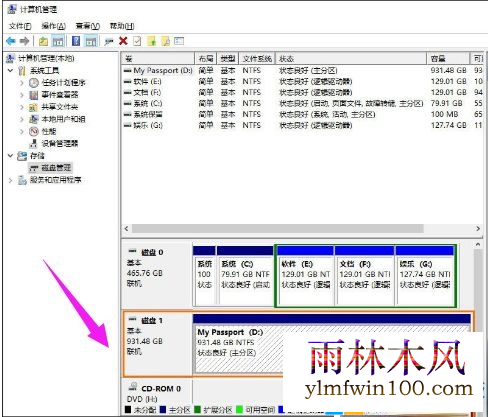Click the red X delete icon
488x417 pixels.
point(123,41)
